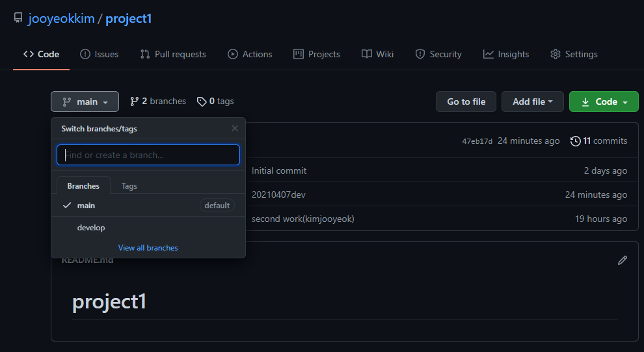Image resolution: width=644 pixels, height=352 pixels.
Task: Close the Switch branches/tags popup
Action: [235, 128]
